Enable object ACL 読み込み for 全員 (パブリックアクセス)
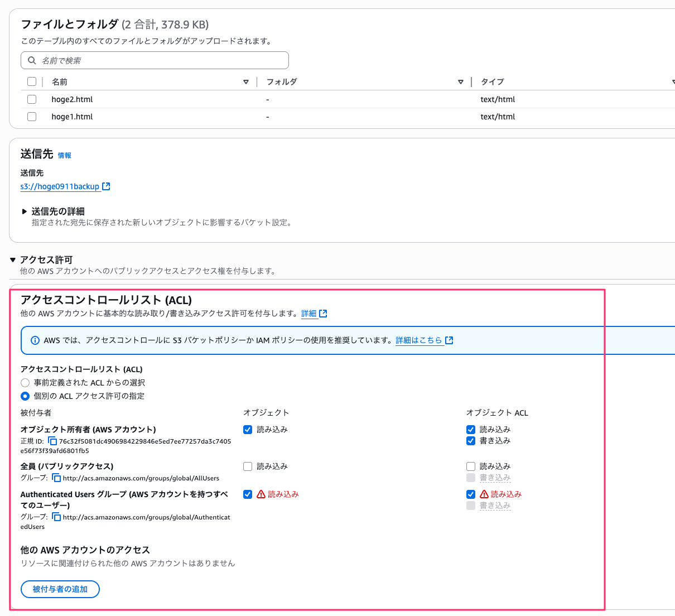The width and height of the screenshot is (675, 616). tap(471, 466)
